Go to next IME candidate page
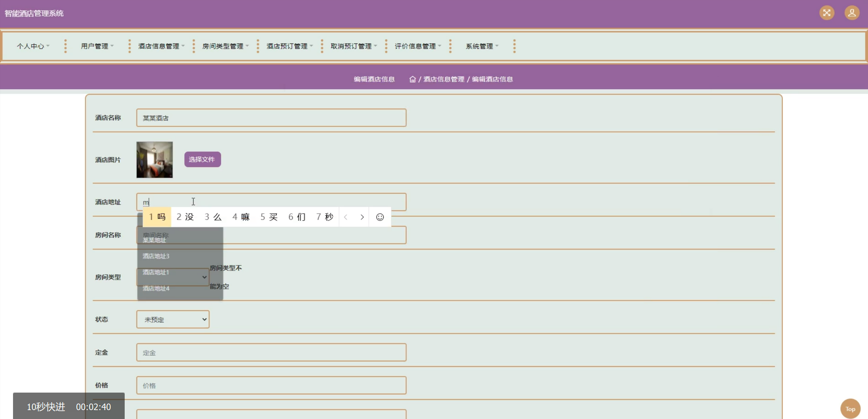Image resolution: width=868 pixels, height=419 pixels. coord(362,217)
